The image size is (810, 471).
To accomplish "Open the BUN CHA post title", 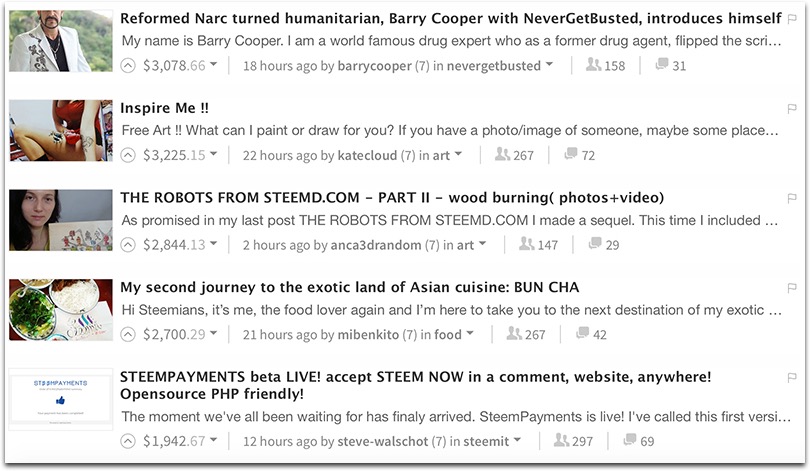I will point(350,287).
